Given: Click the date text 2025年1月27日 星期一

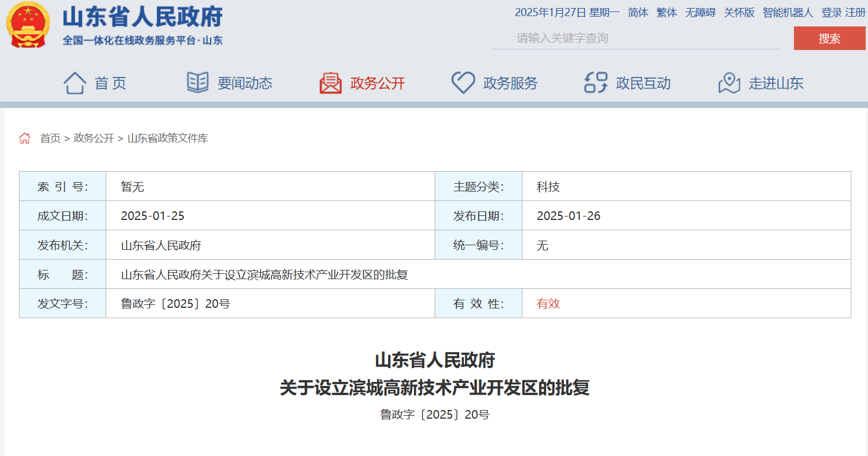Looking at the screenshot, I should pos(567,12).
